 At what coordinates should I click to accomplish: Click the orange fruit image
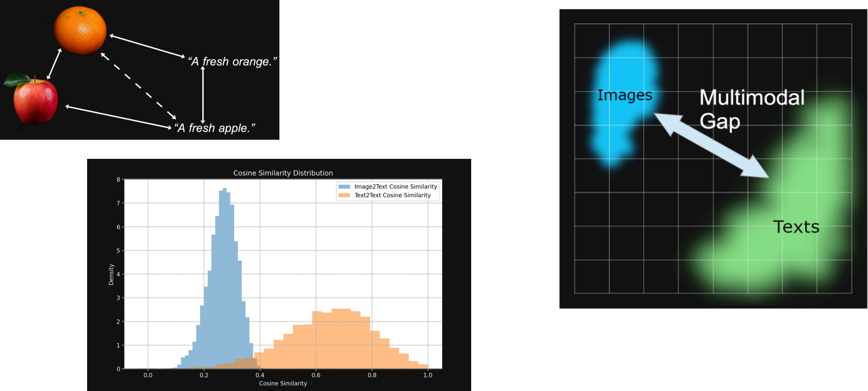[x=80, y=30]
